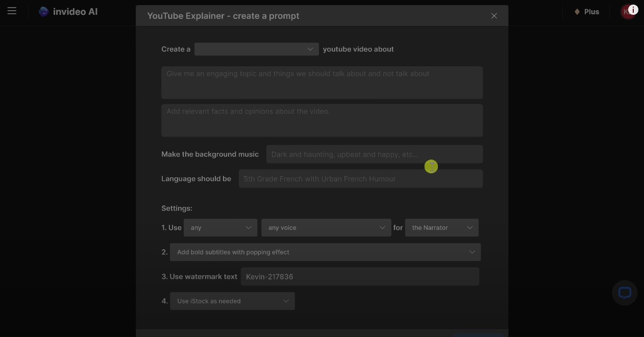The width and height of the screenshot is (644, 337).
Task: Click the watermark text field Kevin-217836
Action: click(x=360, y=276)
